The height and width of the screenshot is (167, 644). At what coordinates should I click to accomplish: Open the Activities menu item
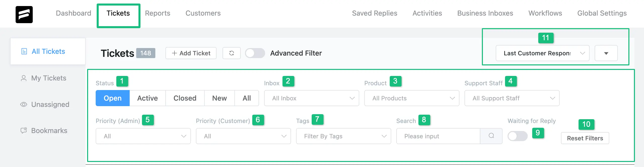tap(427, 13)
